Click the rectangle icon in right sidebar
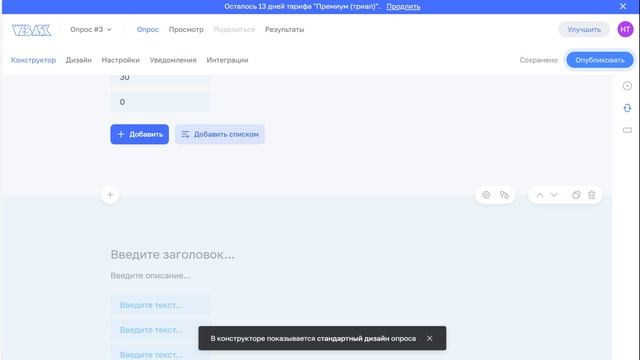 point(627,130)
